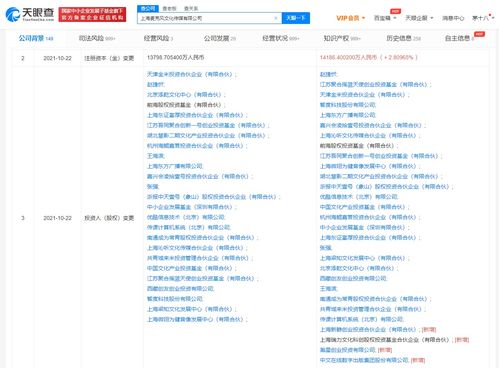Select the 注册资本（金）变更 cell

click(109, 58)
